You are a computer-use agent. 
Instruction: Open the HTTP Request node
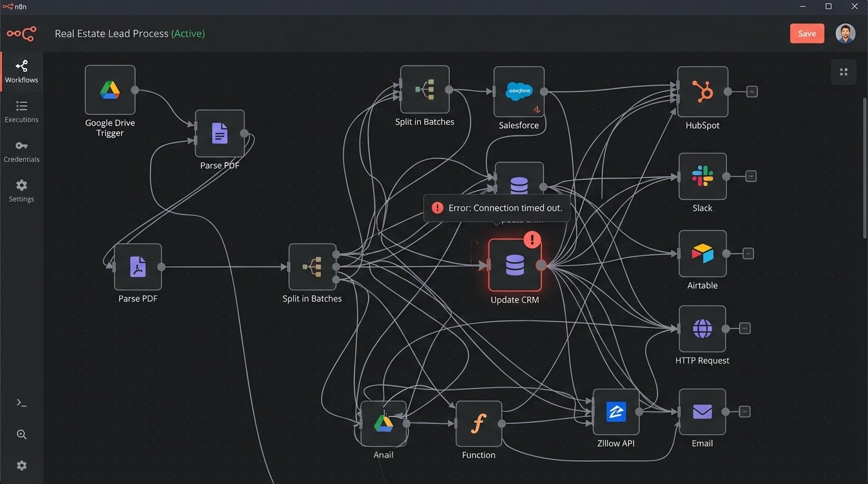coord(702,329)
